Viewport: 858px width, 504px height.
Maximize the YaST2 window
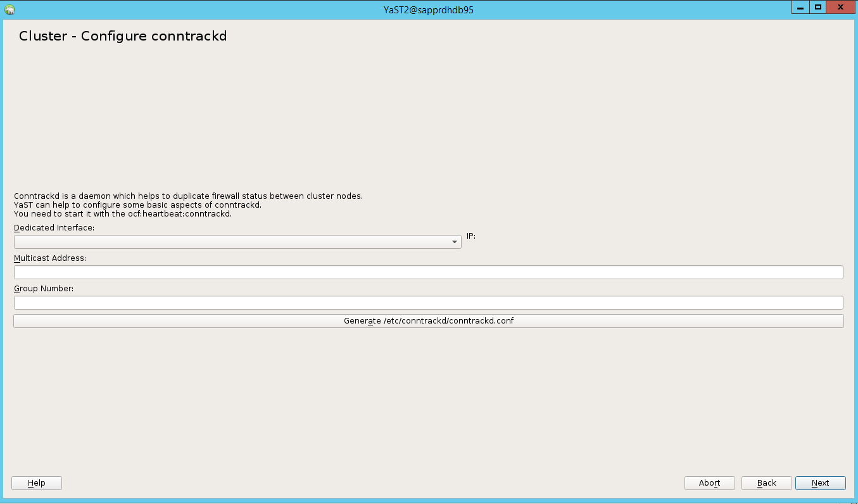pos(819,7)
